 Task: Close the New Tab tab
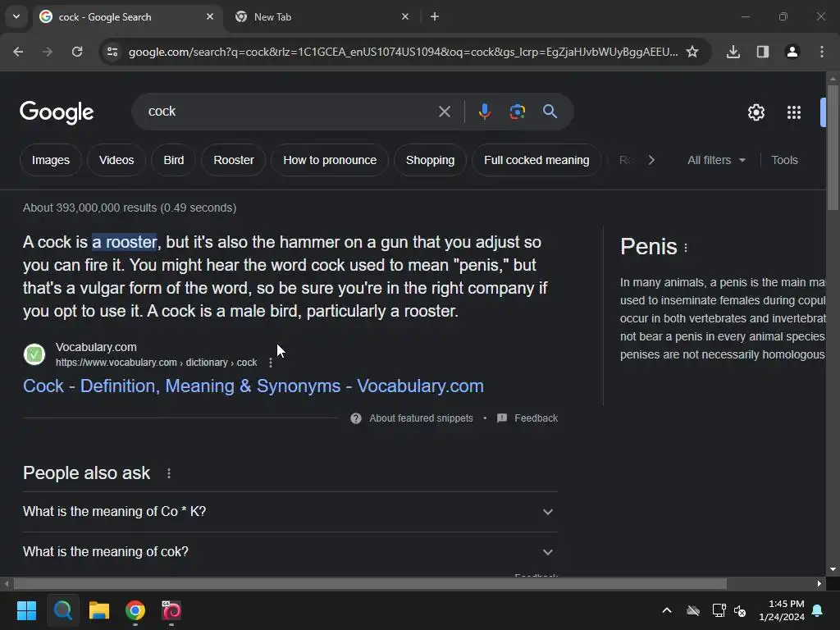pyautogui.click(x=405, y=16)
